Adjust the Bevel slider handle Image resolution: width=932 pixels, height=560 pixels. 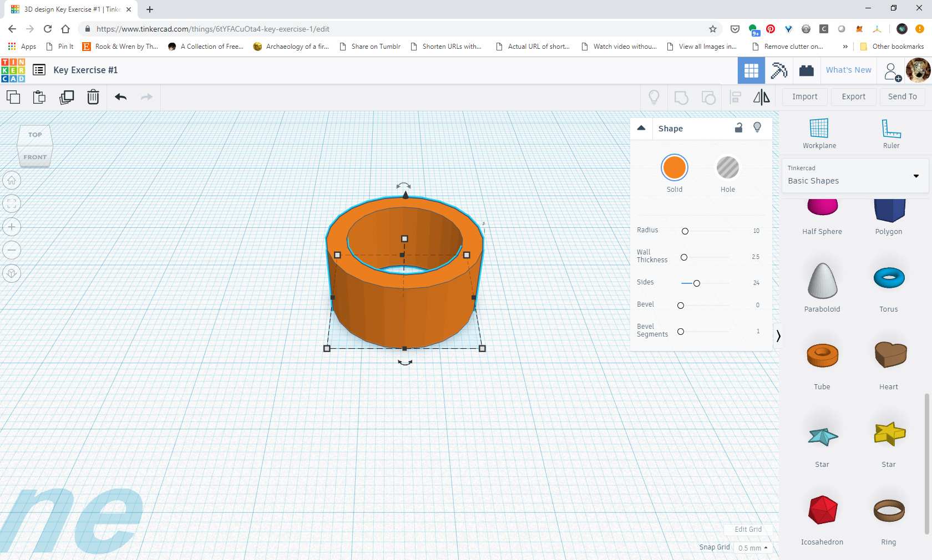click(x=681, y=306)
